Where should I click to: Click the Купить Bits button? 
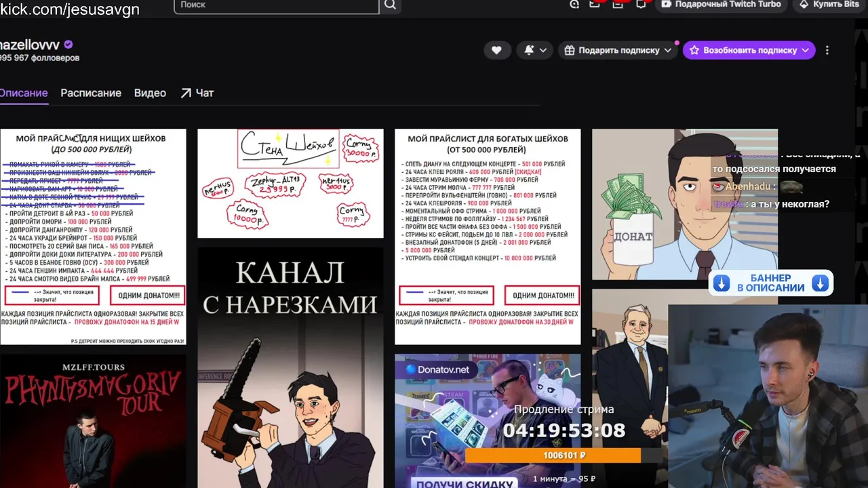tap(830, 5)
